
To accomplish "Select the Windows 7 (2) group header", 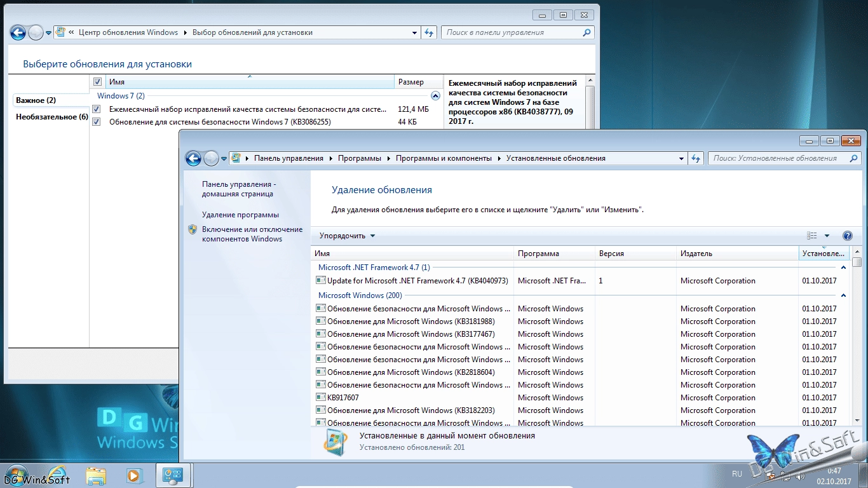I will (121, 96).
